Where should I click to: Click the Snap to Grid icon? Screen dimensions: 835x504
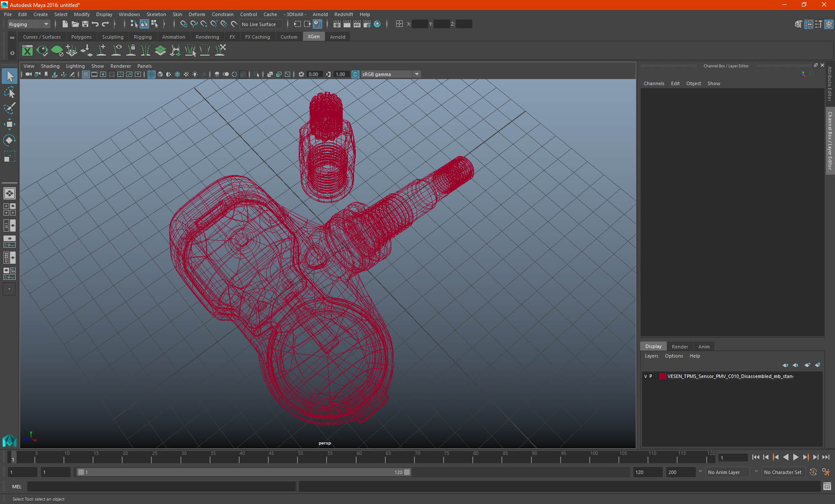pos(182,24)
